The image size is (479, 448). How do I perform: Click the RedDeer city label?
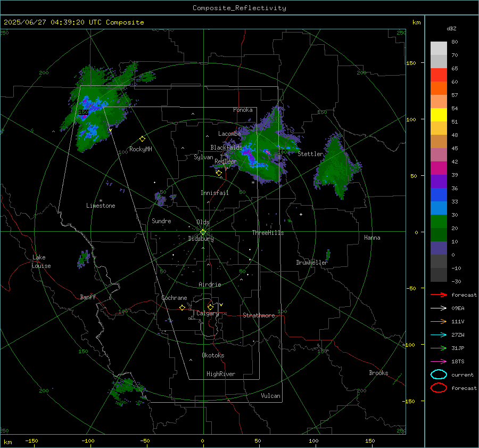point(226,161)
